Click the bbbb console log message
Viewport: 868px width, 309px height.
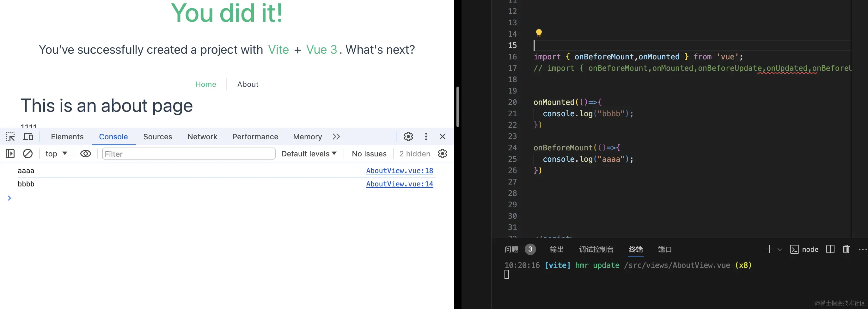click(26, 184)
